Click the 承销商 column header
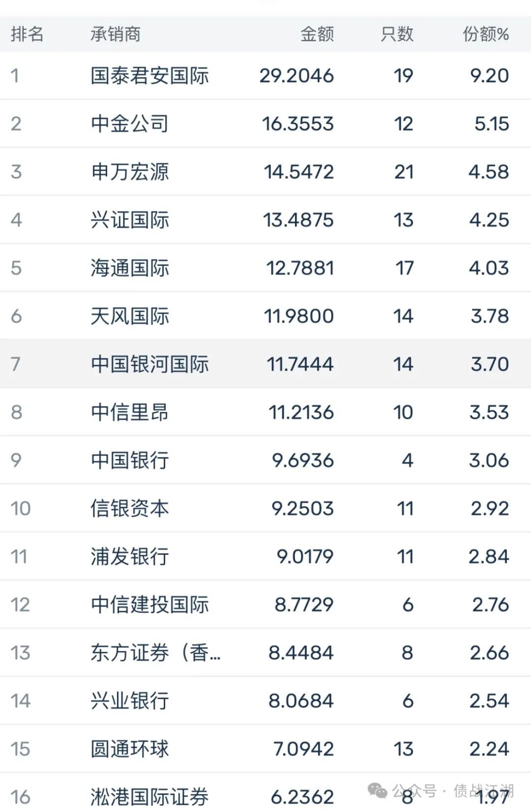Viewport: 531px width, 812px height. coord(116,34)
